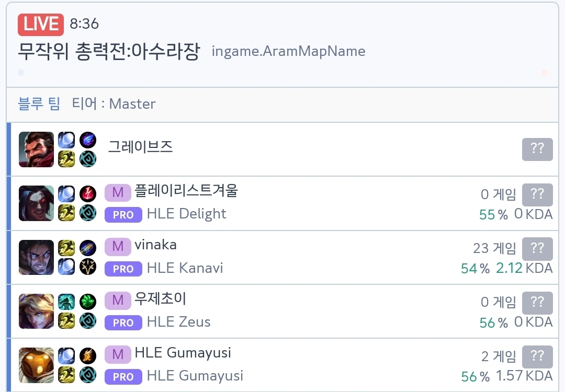565x392 pixels.
Task: Click the red keystone rune in 플레이리스트겨울's row
Action: (88, 194)
